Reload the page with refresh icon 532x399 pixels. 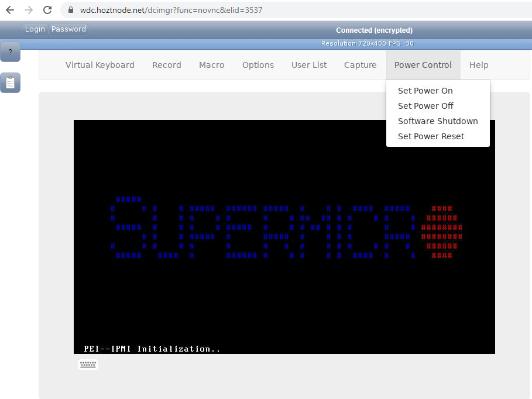47,10
